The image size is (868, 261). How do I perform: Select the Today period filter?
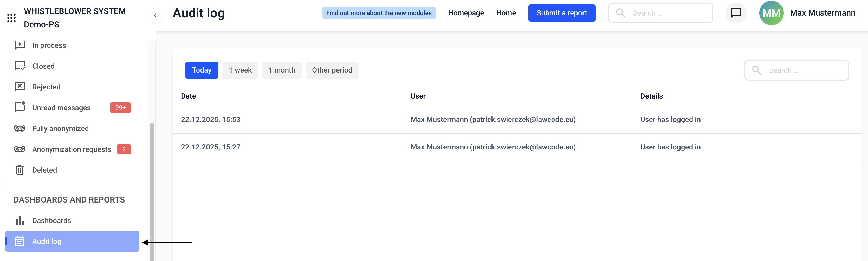pos(202,70)
